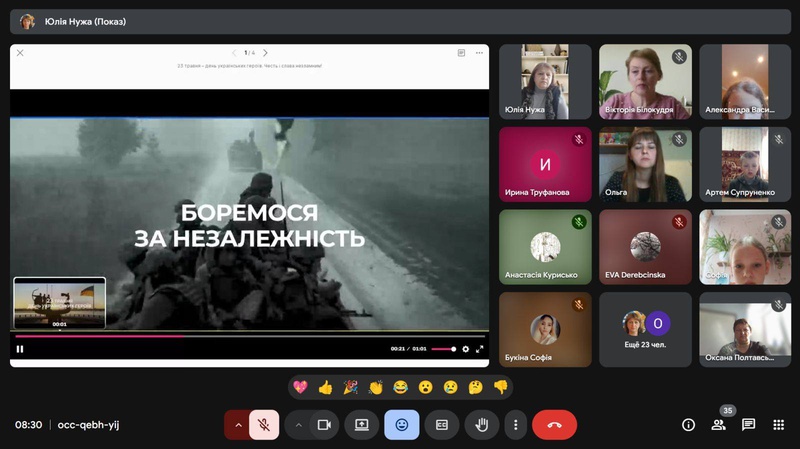Viewport: 800px width, 449px height.
Task: Open more options three-dot menu
Action: [x=515, y=425]
